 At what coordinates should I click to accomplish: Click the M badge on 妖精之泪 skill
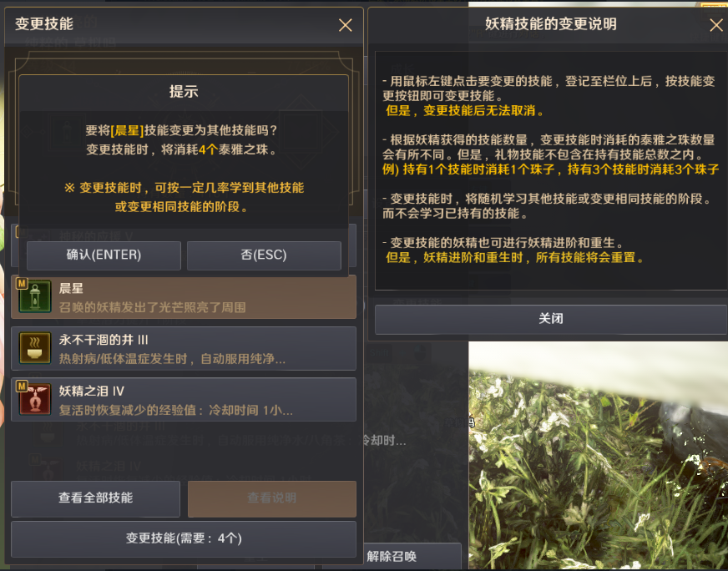[22, 386]
